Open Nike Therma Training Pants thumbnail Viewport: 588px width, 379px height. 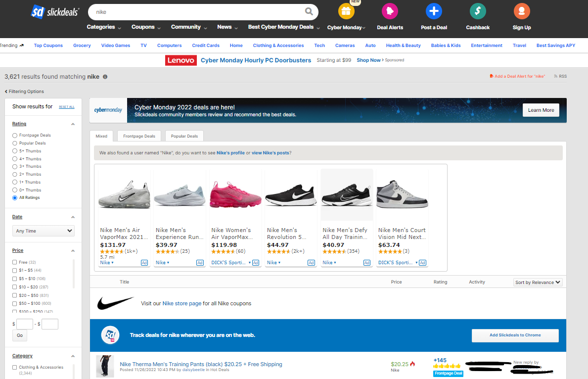pos(105,366)
